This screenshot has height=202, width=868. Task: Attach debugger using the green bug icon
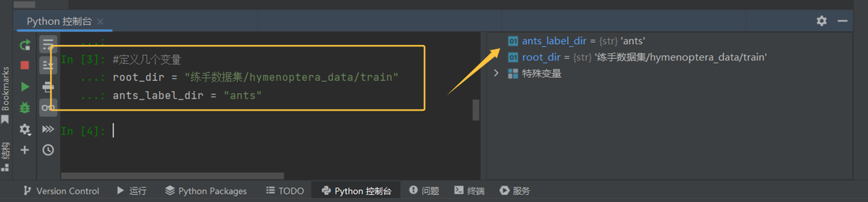point(25,108)
